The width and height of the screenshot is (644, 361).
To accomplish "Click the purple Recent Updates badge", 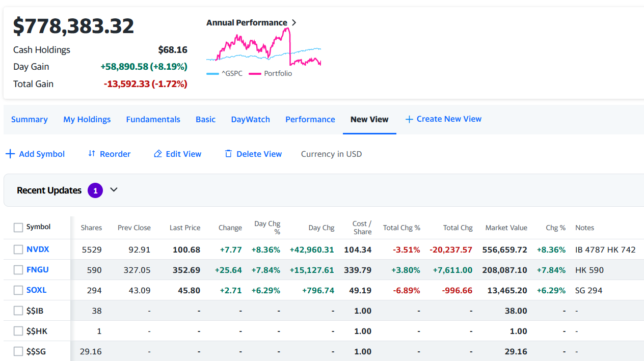I will pos(95,190).
